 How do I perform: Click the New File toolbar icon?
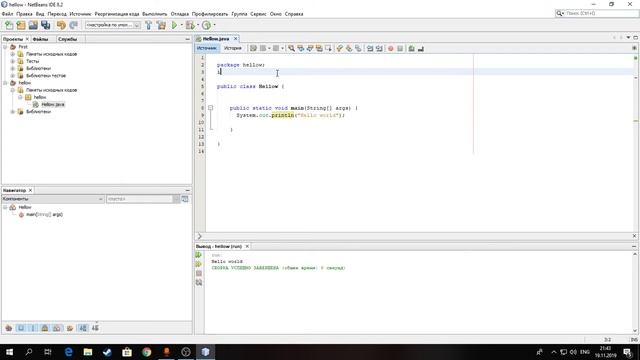9,25
